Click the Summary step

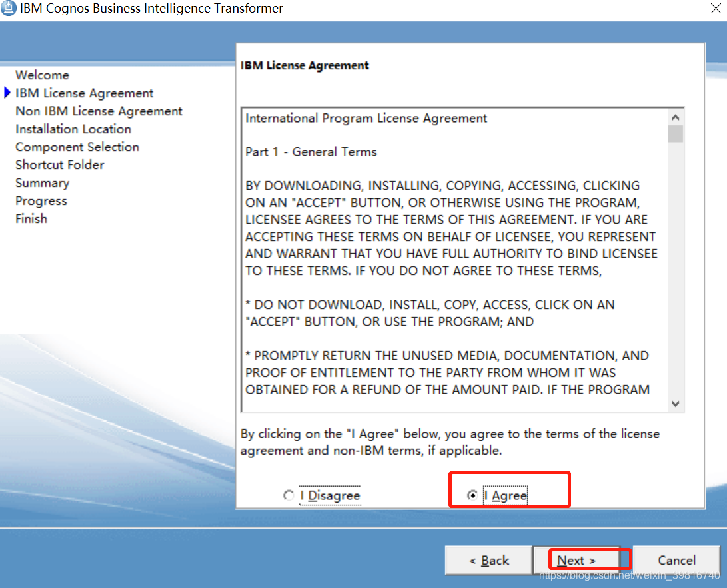coord(42,183)
